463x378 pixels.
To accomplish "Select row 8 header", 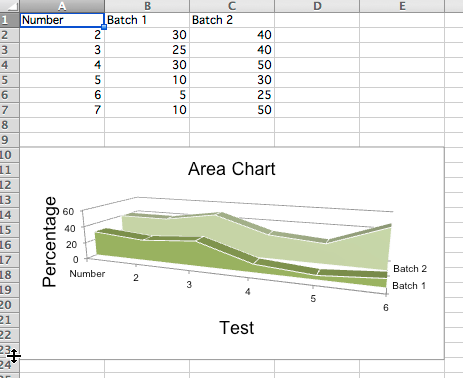I will [10, 125].
